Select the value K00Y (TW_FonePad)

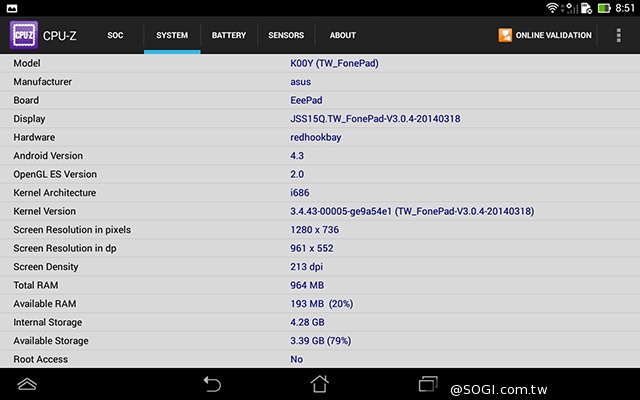tap(334, 63)
